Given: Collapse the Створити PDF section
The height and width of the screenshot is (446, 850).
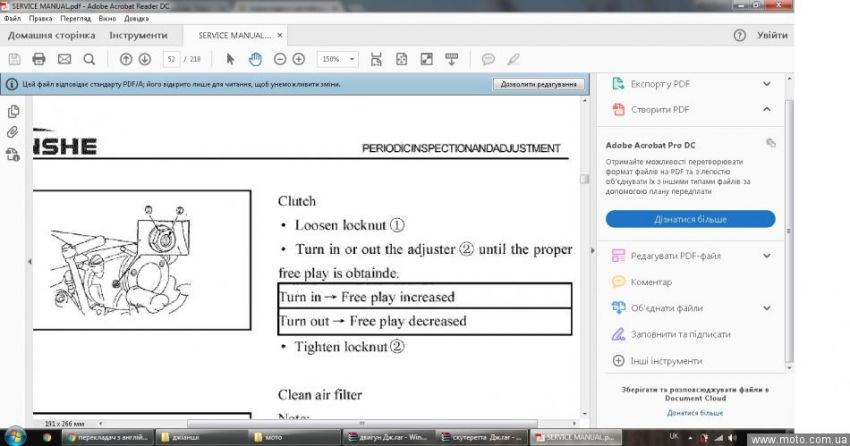Looking at the screenshot, I should tap(767, 109).
